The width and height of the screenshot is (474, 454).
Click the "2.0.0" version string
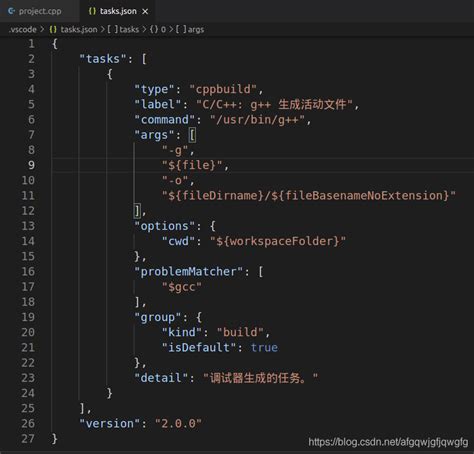[x=178, y=424]
